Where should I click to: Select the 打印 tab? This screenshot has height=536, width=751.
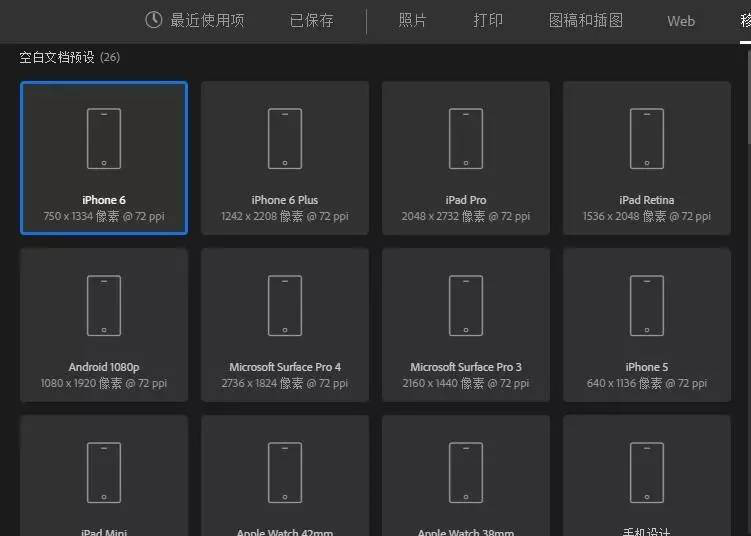pyautogui.click(x=488, y=20)
